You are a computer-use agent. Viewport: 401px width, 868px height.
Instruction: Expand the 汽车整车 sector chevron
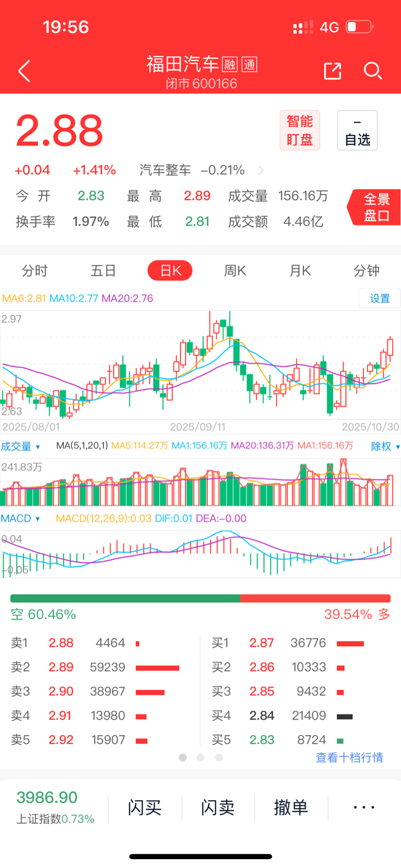(261, 170)
